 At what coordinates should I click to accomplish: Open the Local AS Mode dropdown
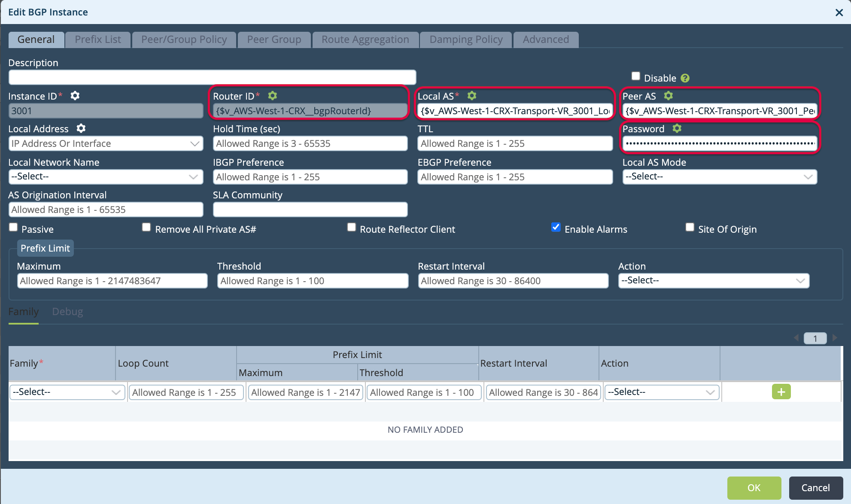tap(719, 176)
